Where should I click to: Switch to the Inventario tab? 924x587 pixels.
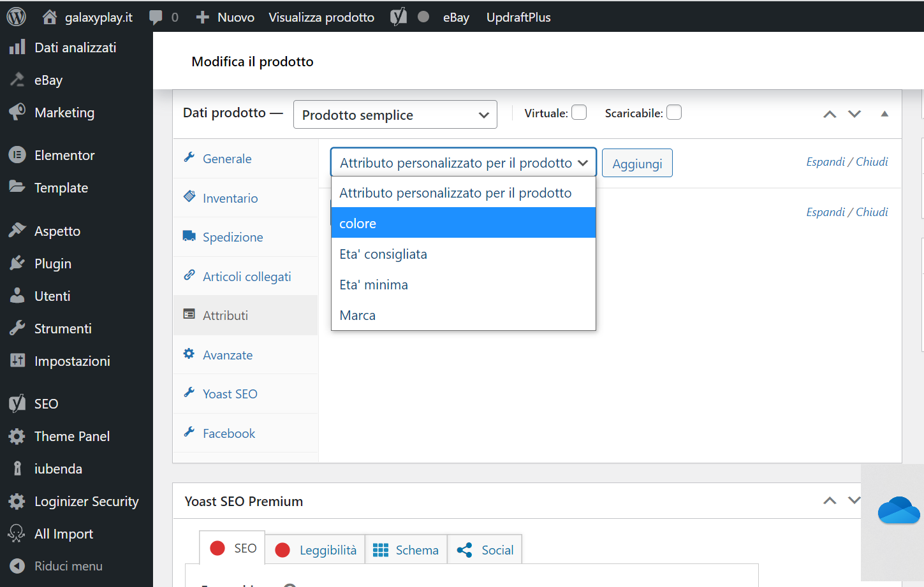[x=230, y=198]
